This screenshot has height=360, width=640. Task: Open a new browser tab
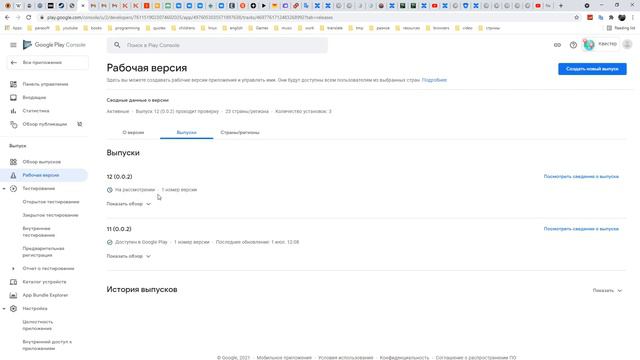point(561,6)
